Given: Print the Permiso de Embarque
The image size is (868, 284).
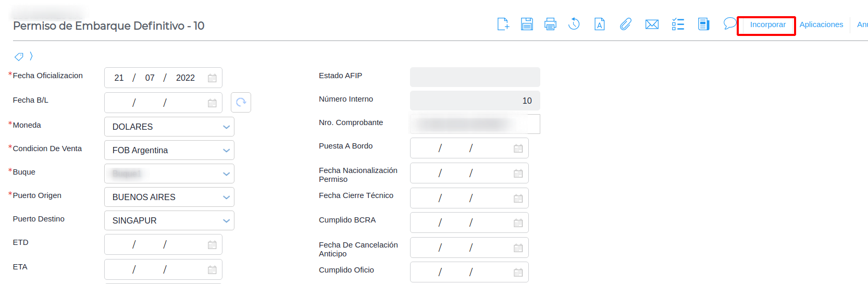Looking at the screenshot, I should 550,24.
